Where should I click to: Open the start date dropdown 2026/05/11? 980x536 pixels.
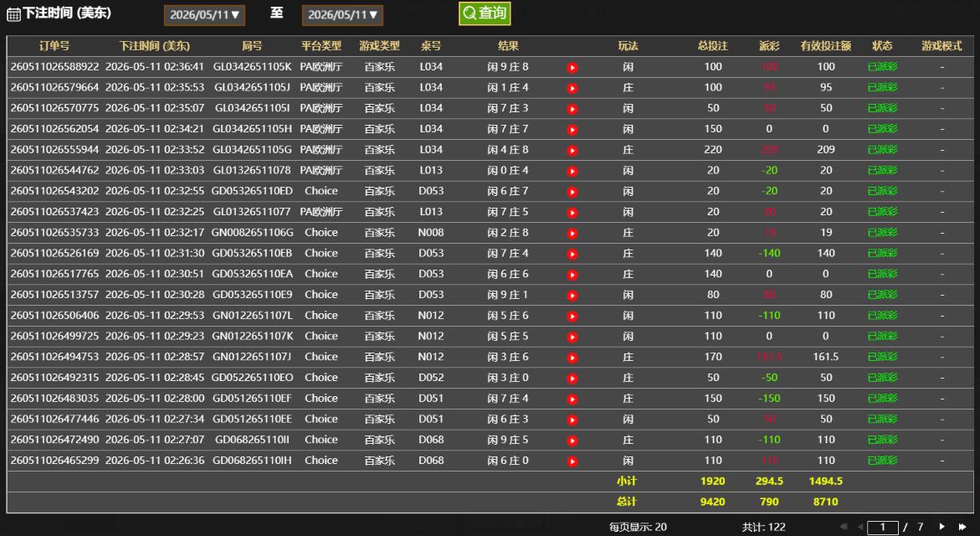pyautogui.click(x=204, y=15)
